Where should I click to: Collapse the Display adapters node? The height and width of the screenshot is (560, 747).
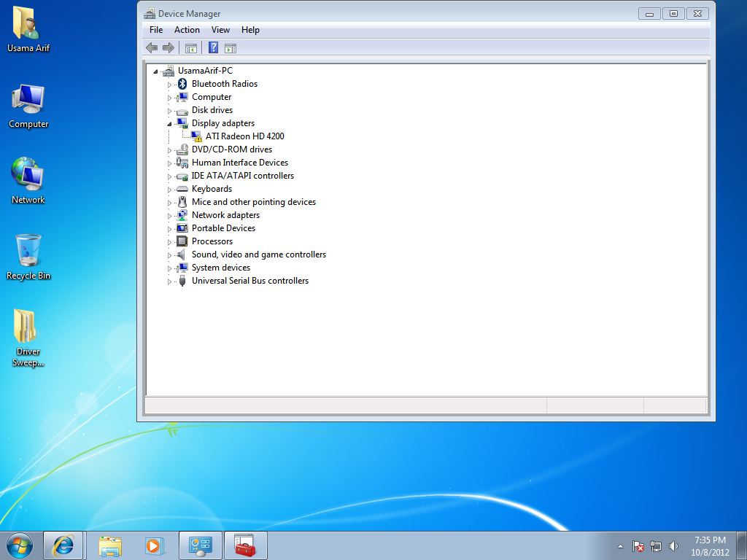[169, 124]
